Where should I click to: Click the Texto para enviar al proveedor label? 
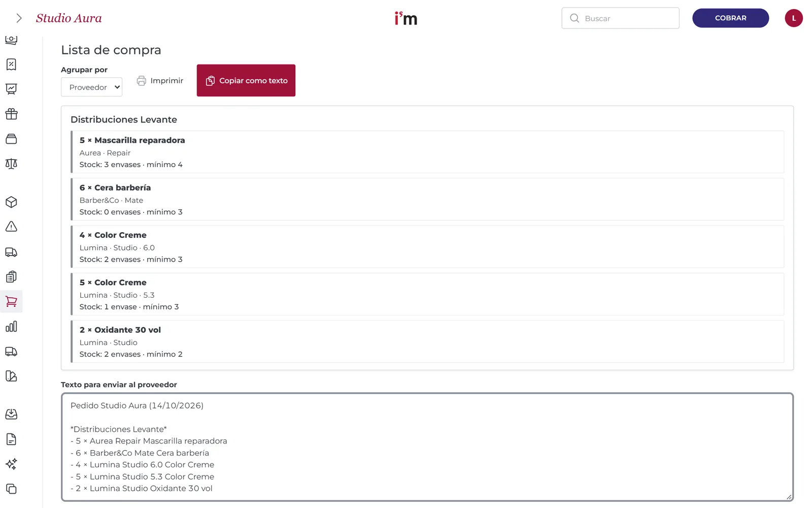point(119,385)
